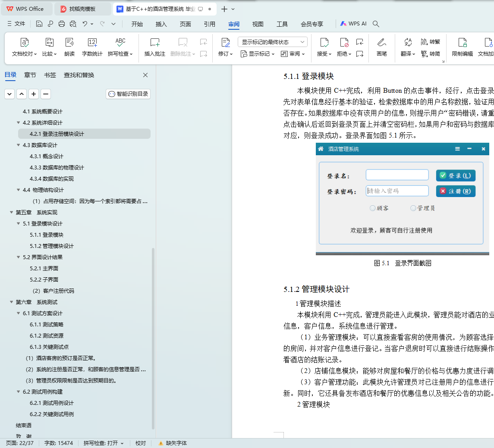This screenshot has width=494, height=448.
Task: Jump to 结束语 in outline
Action: [24, 426]
